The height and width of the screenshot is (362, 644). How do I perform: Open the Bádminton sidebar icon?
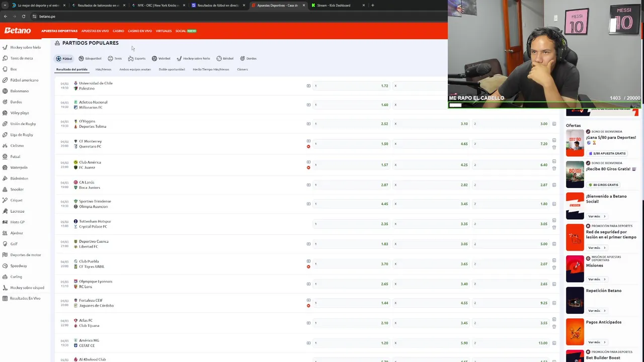[5, 178]
